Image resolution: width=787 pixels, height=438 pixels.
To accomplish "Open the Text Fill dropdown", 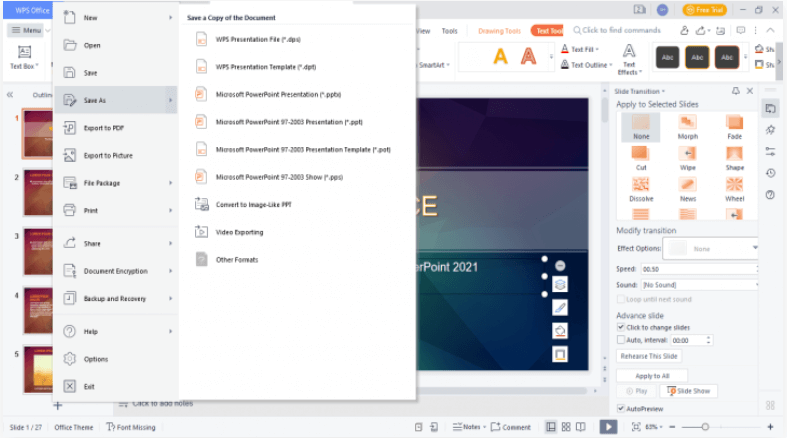I will [x=597, y=49].
